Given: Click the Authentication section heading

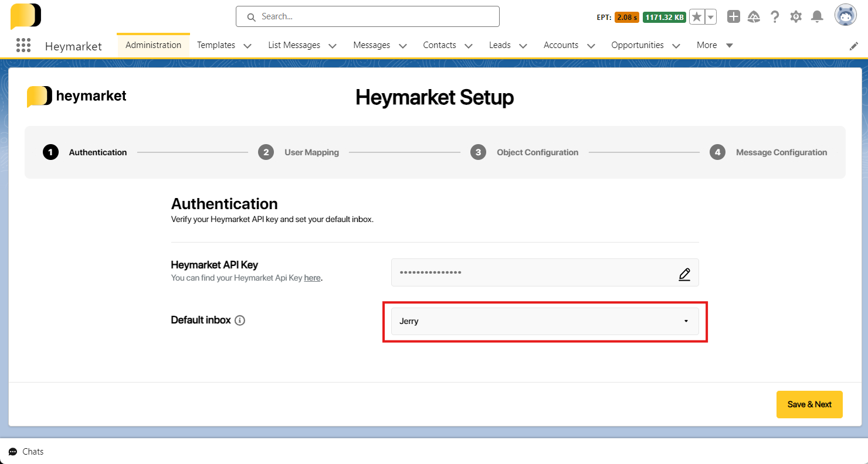Looking at the screenshot, I should tap(225, 204).
